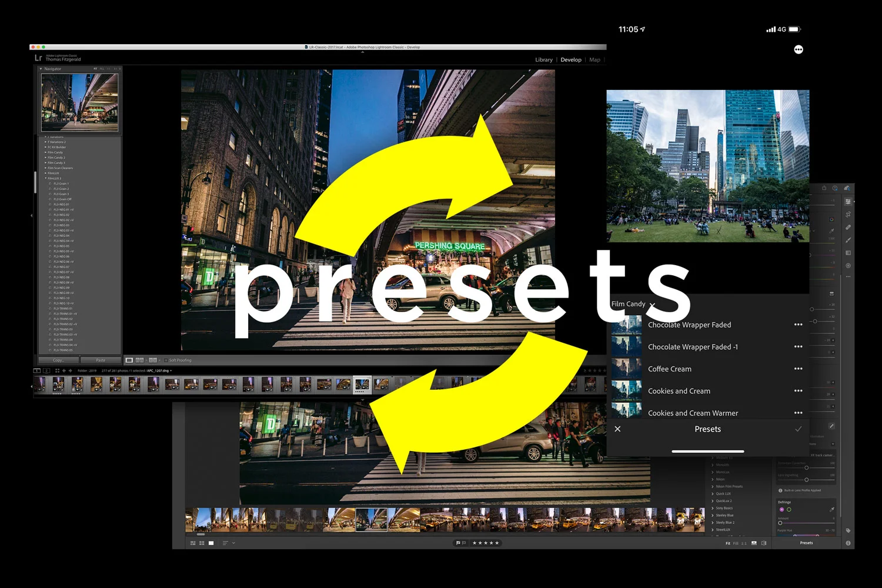Switch to the Map module
Screen dimensions: 882x588
[x=595, y=60]
